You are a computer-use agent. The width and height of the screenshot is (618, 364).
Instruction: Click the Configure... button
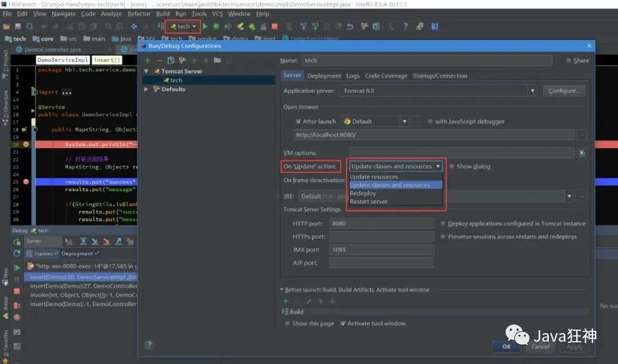(564, 90)
